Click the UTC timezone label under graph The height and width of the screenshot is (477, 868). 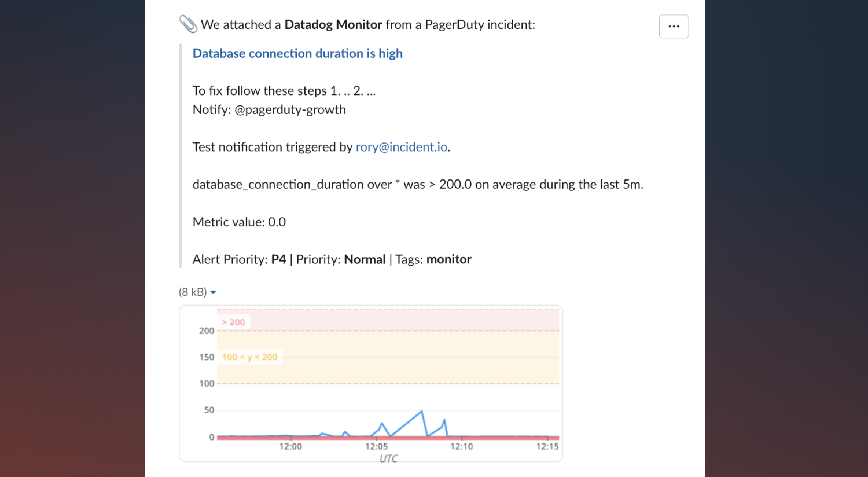[x=388, y=458]
